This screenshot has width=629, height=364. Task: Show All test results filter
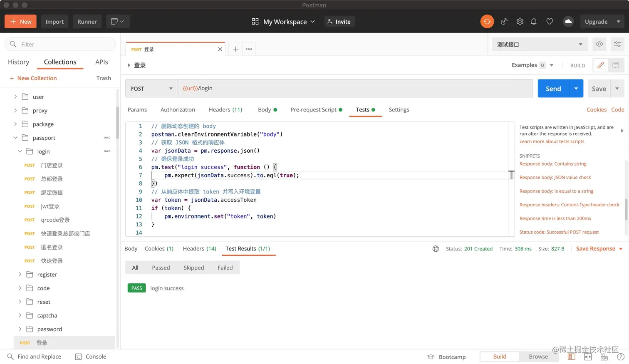coord(135,267)
